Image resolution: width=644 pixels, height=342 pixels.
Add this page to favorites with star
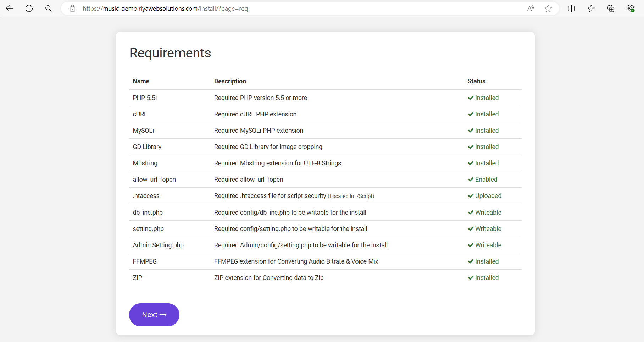coord(548,9)
